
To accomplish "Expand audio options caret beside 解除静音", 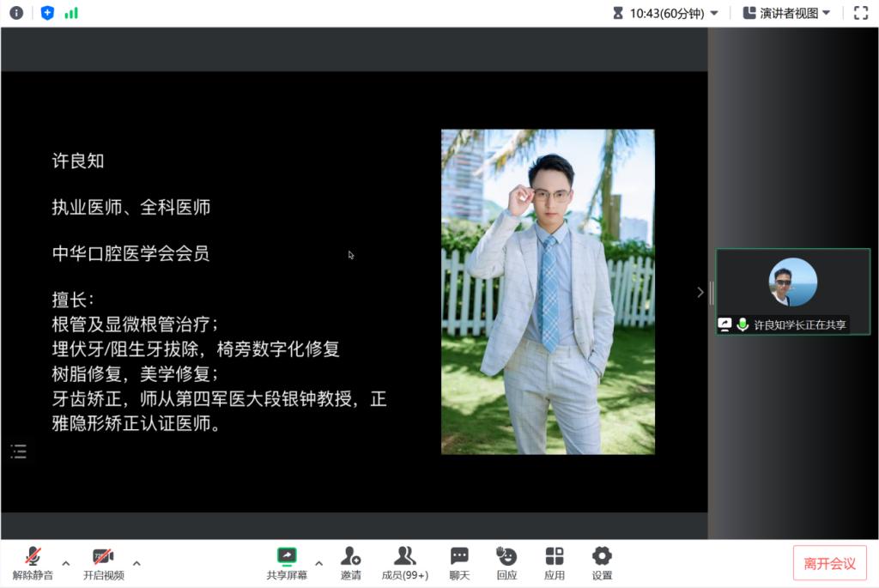I will point(66,563).
